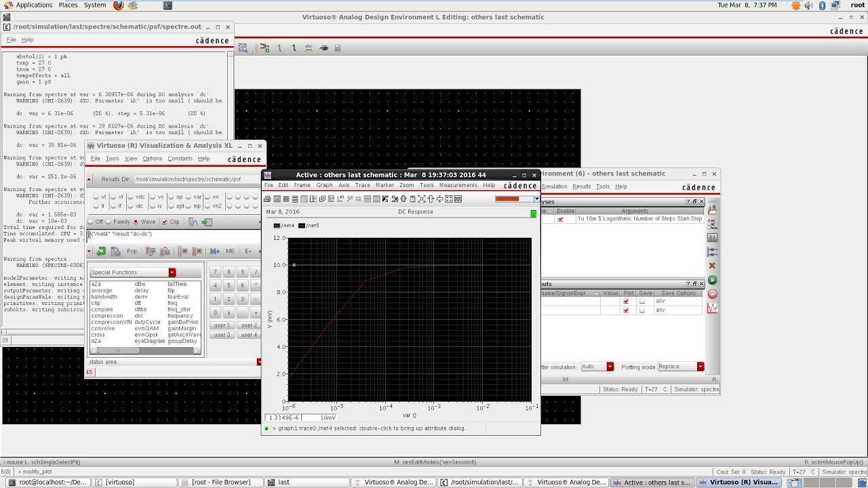Open the Measurements menu in waveform window

click(x=458, y=185)
